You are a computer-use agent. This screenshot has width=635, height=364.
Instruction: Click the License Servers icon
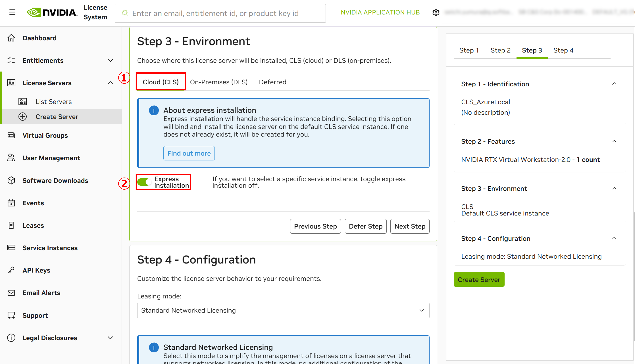11,83
